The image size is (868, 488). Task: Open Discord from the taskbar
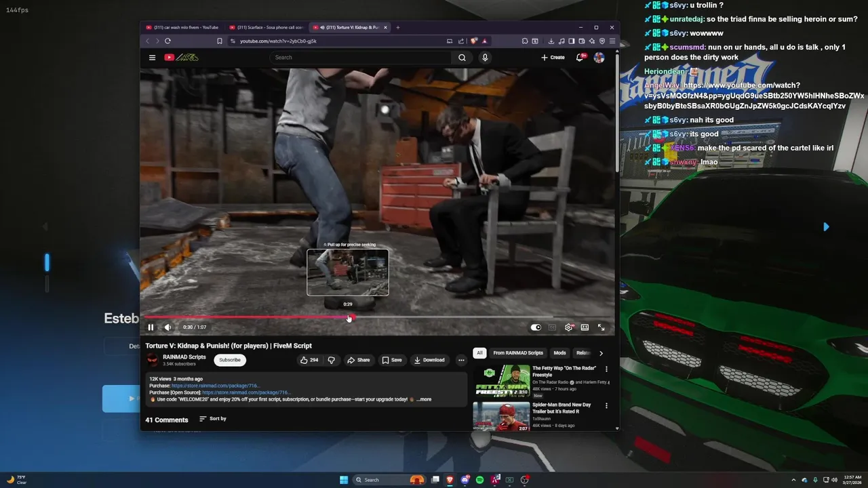[465, 480]
